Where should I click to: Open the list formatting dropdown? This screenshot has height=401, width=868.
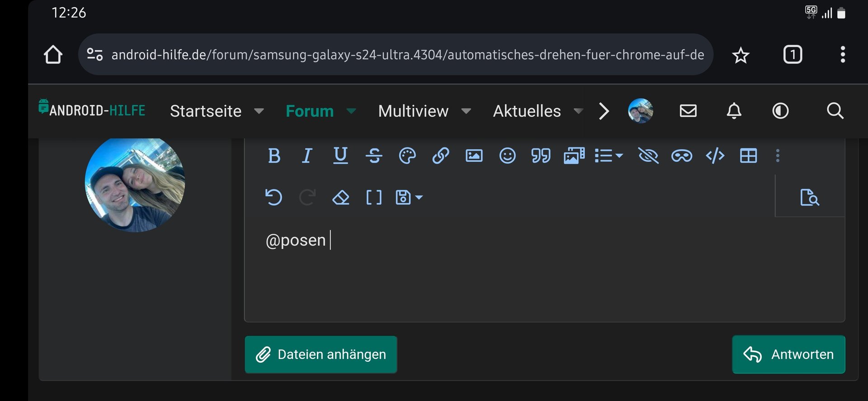(609, 156)
